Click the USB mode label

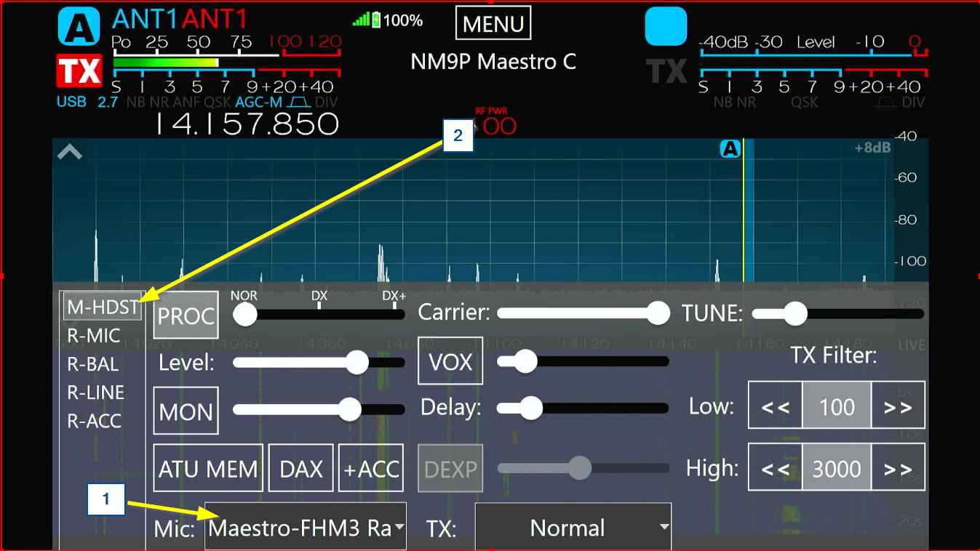click(71, 102)
